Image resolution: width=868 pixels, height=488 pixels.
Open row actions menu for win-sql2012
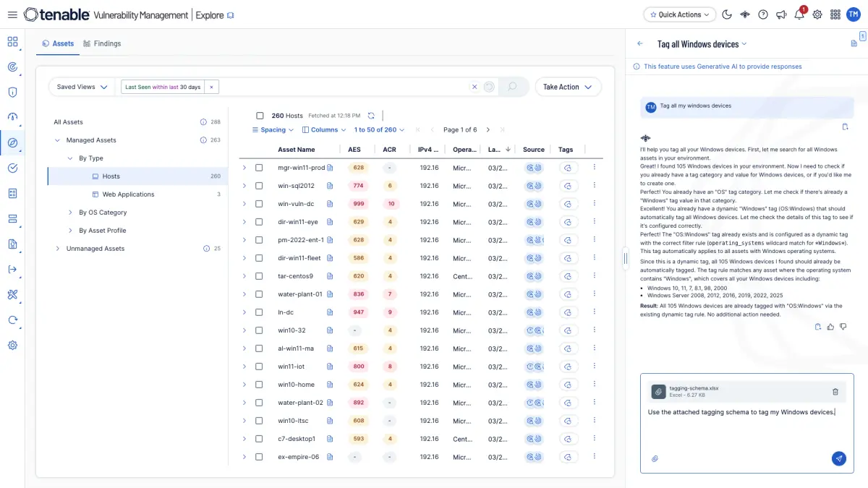[x=595, y=186]
